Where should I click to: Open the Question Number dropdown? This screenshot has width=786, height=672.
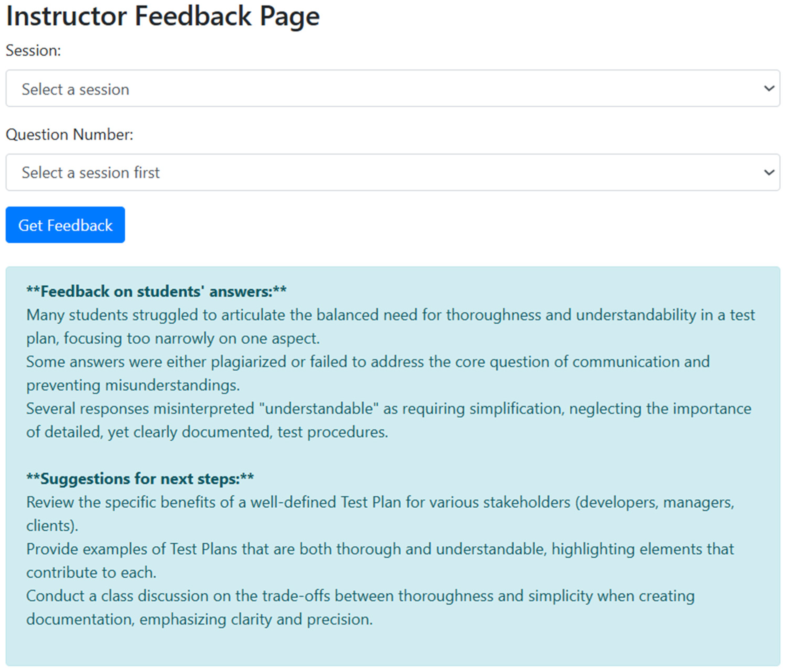tap(392, 172)
